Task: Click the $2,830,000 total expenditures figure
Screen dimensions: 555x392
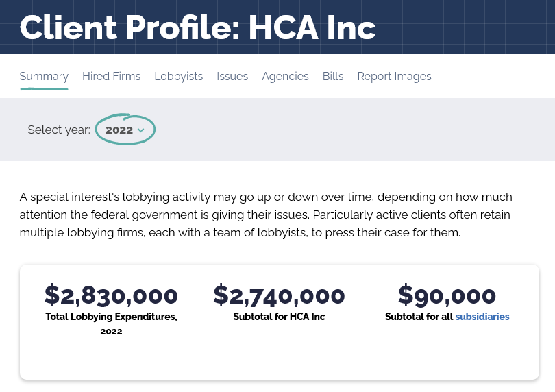Action: point(111,295)
